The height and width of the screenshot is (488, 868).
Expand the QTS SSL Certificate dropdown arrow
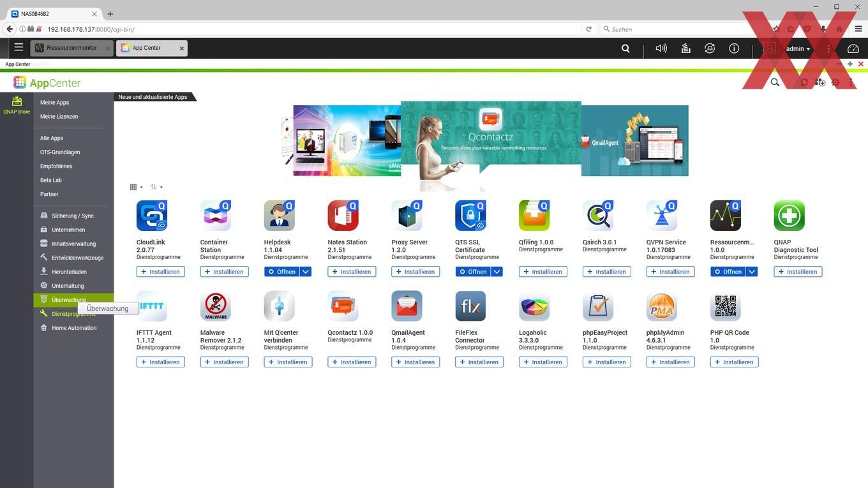[497, 272]
